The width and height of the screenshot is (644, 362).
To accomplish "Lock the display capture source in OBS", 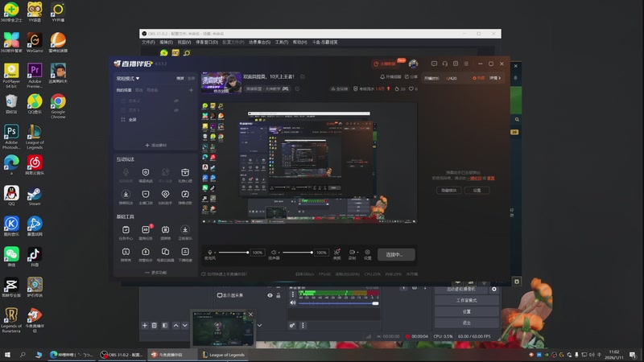I will pyautogui.click(x=279, y=295).
